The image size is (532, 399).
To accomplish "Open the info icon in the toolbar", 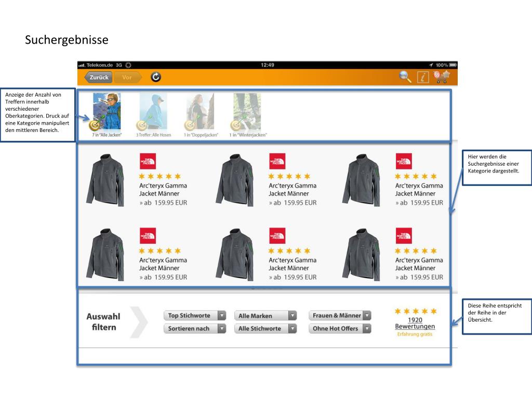I will pos(423,77).
